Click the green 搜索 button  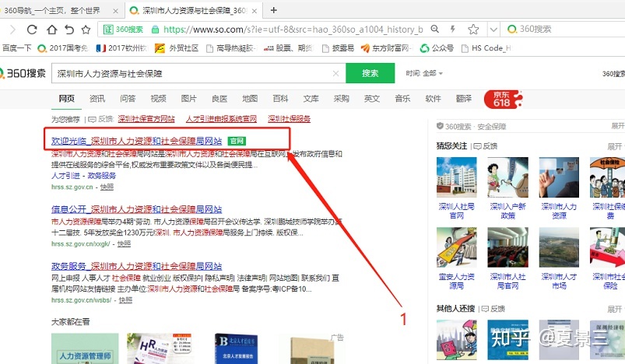[370, 73]
